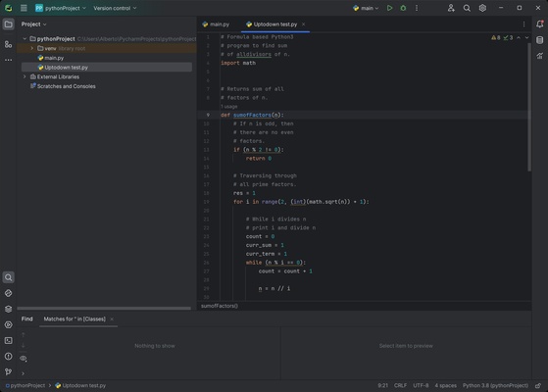Viewport: 548px width, 392px height.
Task: Expand the venv folder
Action: pyautogui.click(x=32, y=48)
